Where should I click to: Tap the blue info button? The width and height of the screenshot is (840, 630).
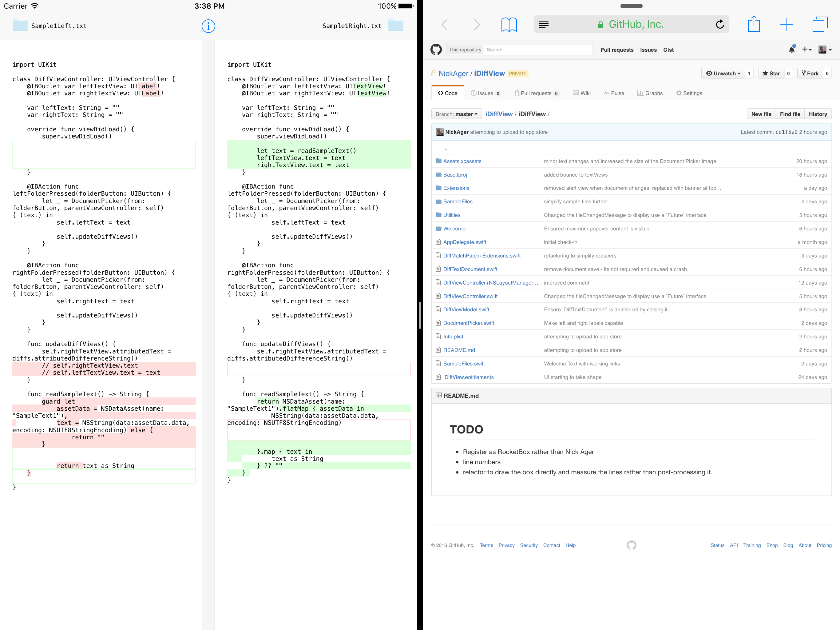point(208,26)
